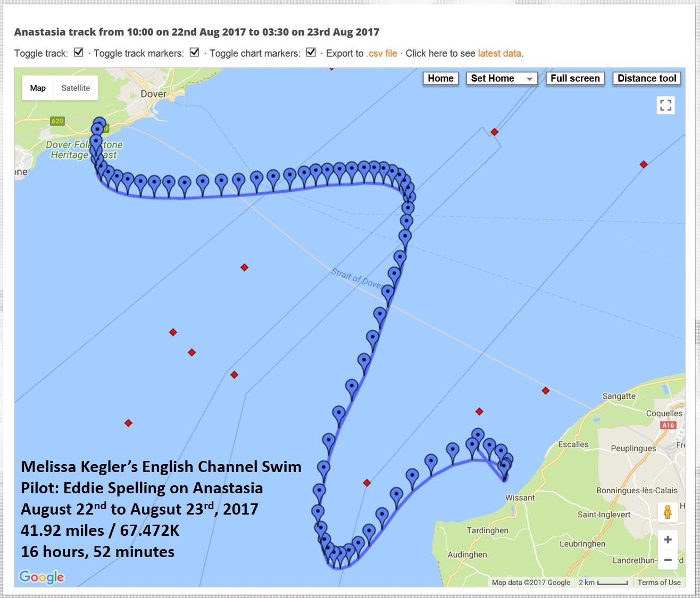700x598 pixels.
Task: Click the red chart marker near Sangatte
Action: 545,391
